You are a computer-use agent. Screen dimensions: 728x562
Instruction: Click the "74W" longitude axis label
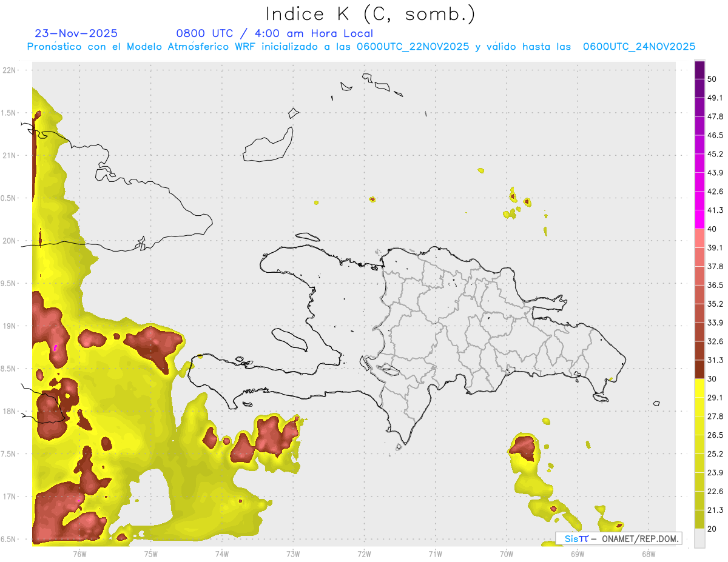pyautogui.click(x=222, y=554)
